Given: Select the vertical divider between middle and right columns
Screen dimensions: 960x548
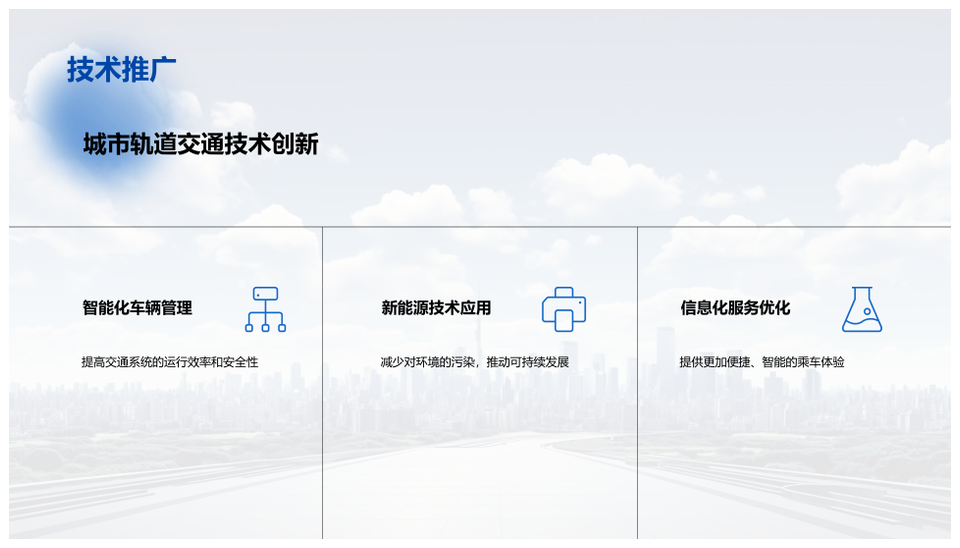Looking at the screenshot, I should 637,400.
